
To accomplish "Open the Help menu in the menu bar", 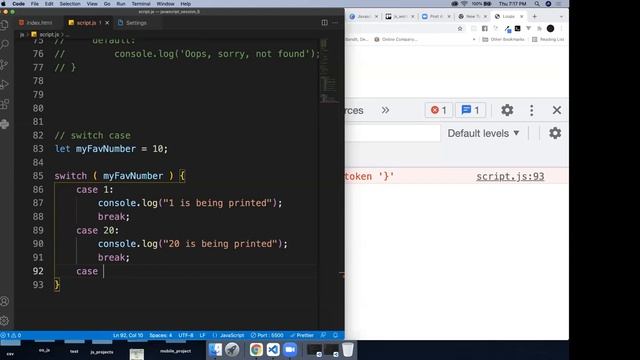I will [x=185, y=4].
